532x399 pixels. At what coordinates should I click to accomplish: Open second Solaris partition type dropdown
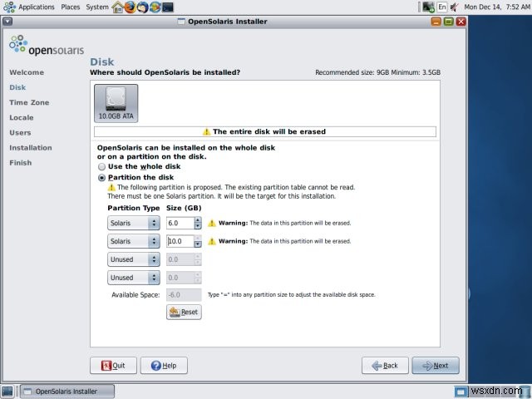(134, 241)
